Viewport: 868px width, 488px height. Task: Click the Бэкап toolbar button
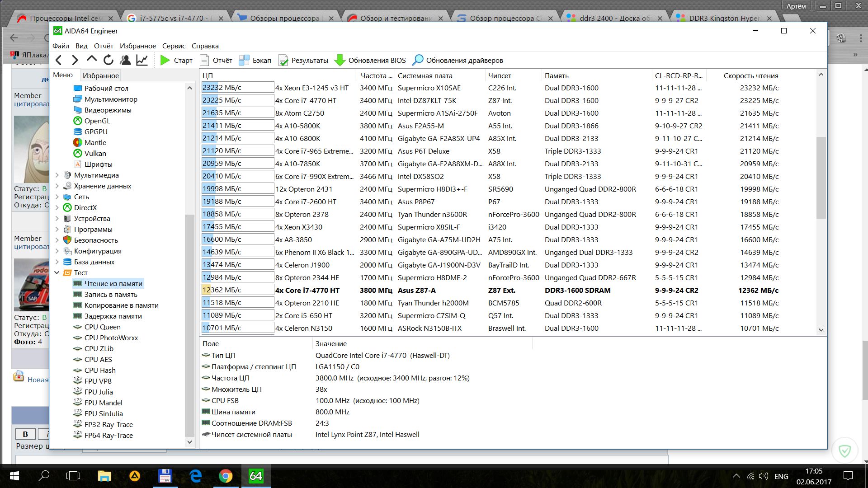pyautogui.click(x=255, y=60)
